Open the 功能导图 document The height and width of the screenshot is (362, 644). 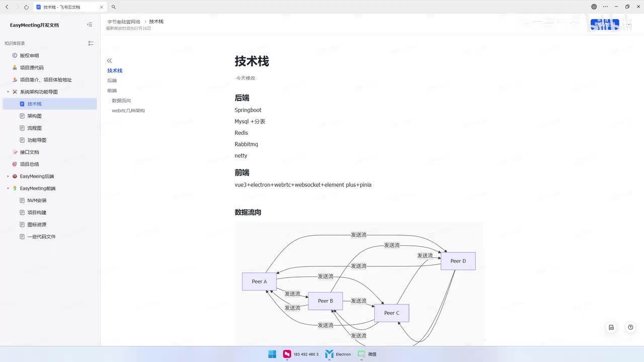[x=37, y=140]
